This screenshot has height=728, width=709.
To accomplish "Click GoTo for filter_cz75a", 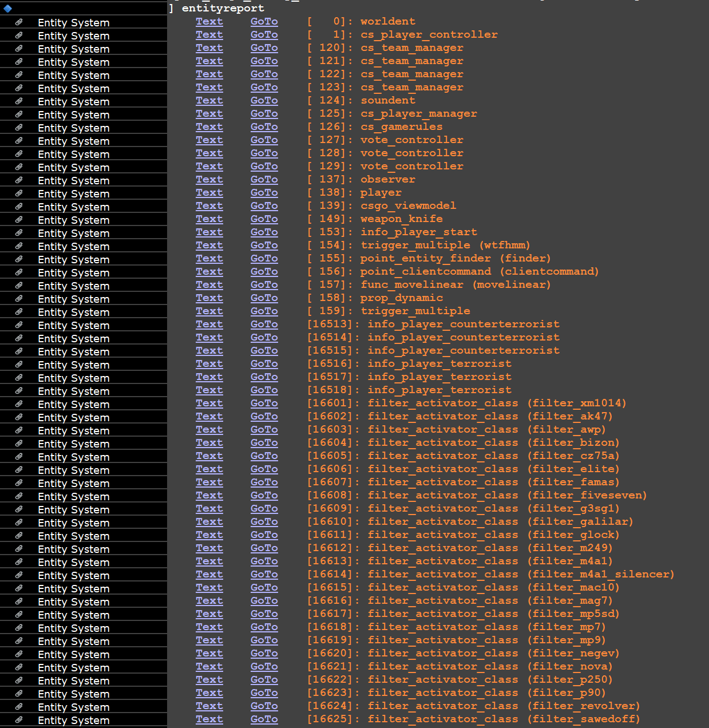I will pos(264,456).
